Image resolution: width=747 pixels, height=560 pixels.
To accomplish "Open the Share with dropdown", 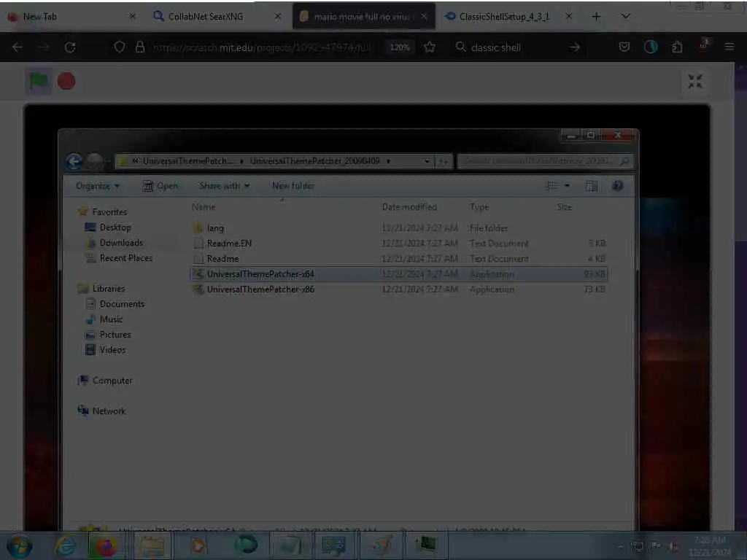I will (225, 186).
